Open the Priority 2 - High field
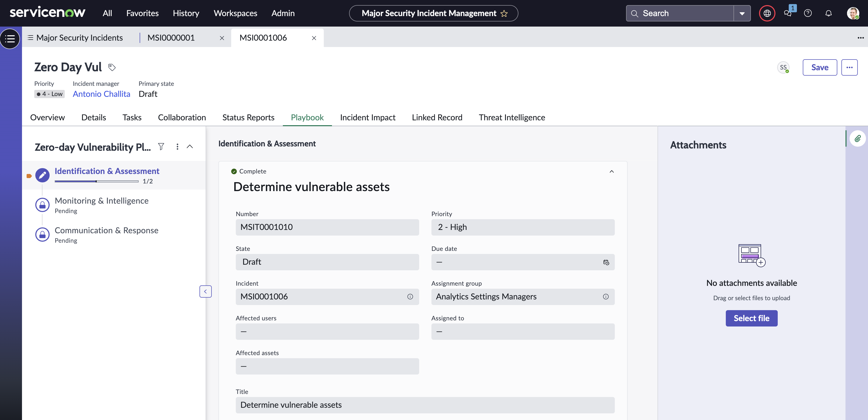The width and height of the screenshot is (868, 420). 523,227
